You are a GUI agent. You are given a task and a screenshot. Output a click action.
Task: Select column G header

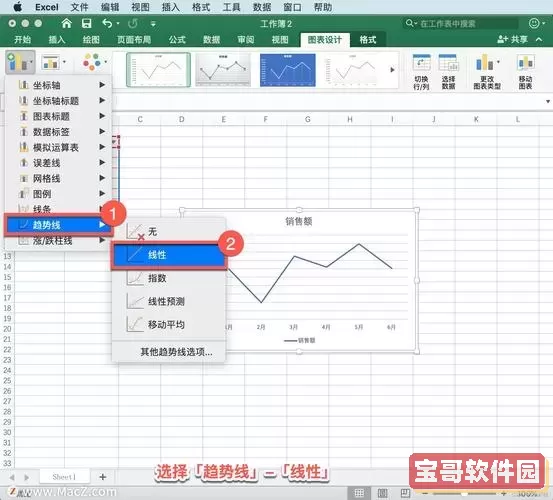click(308, 119)
